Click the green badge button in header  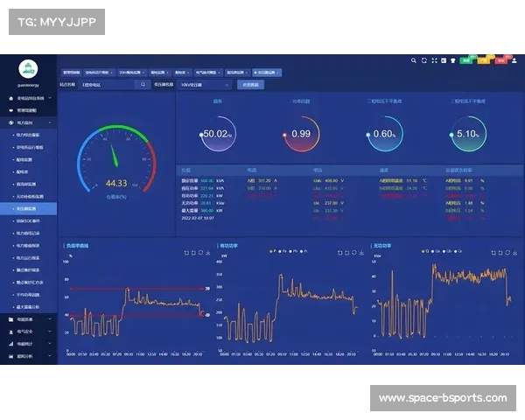[466, 61]
